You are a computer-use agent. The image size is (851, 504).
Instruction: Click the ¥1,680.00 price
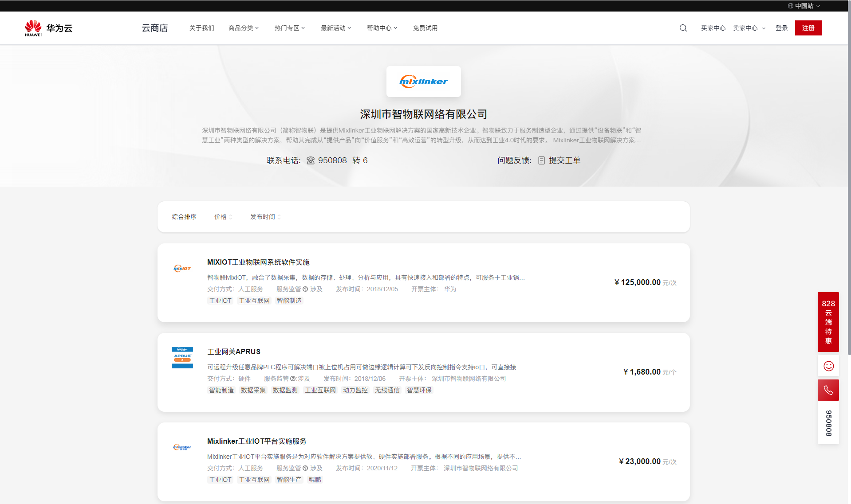pos(642,372)
